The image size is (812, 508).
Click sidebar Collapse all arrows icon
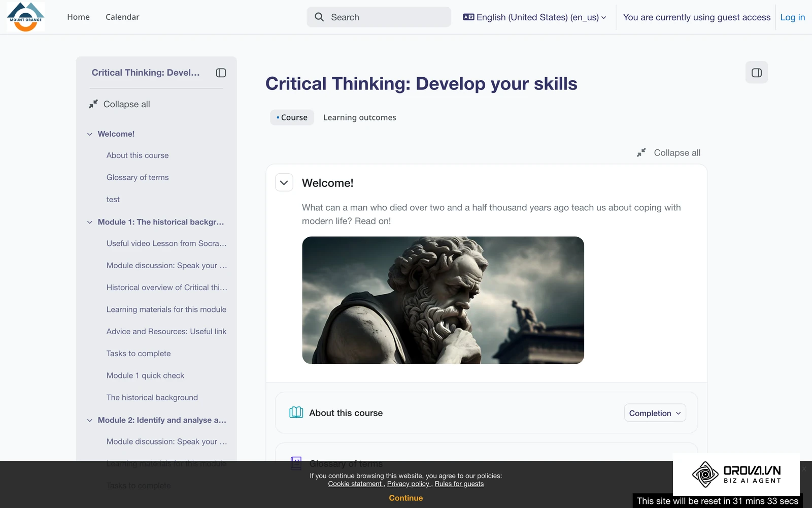point(93,104)
